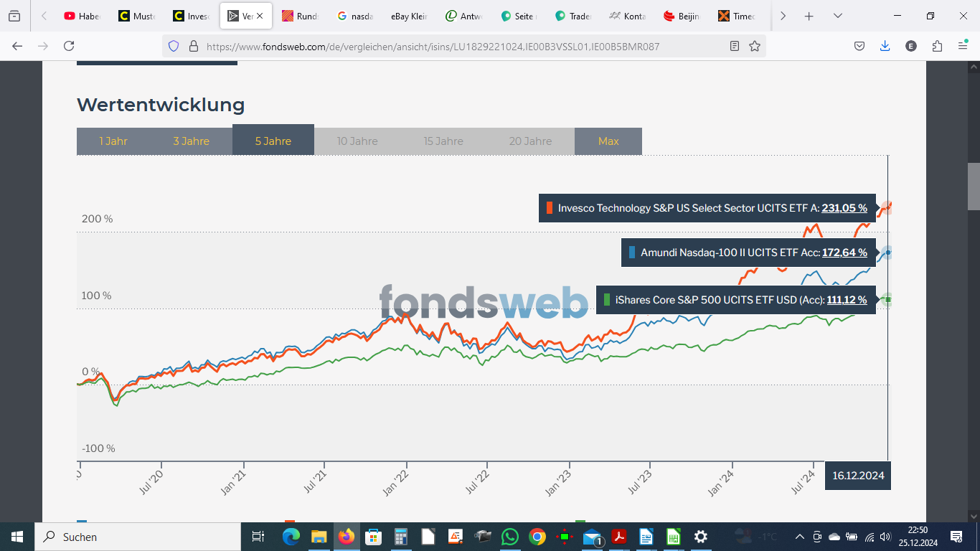This screenshot has width=980, height=551.
Task: Reload the current page
Action: point(69,46)
